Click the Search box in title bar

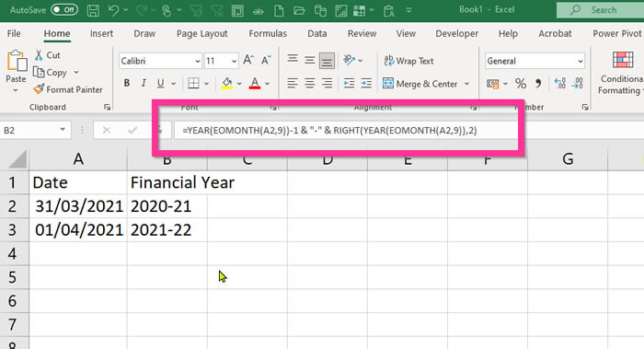600,10
